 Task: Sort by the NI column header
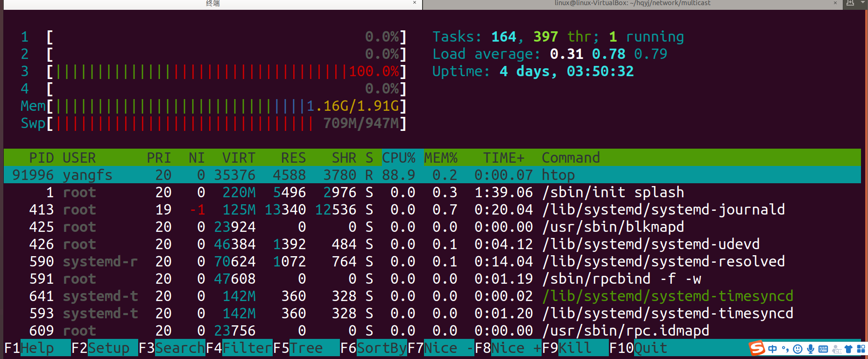pyautogui.click(x=197, y=158)
